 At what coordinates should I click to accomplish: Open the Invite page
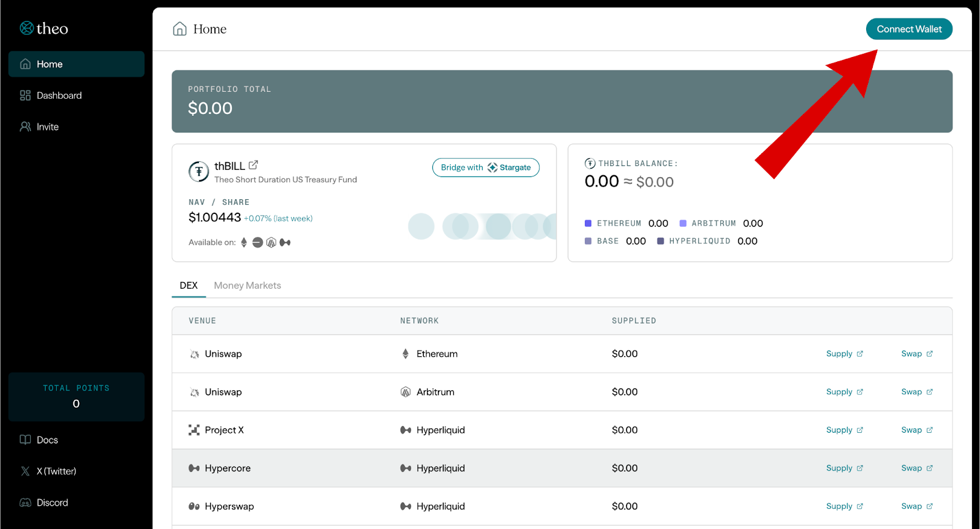[x=77, y=127]
